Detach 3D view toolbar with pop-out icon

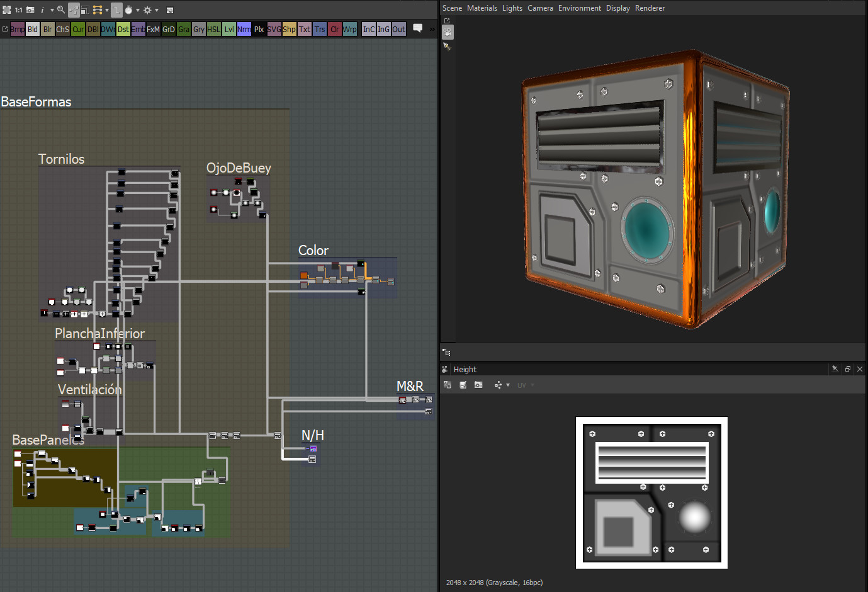click(447, 21)
